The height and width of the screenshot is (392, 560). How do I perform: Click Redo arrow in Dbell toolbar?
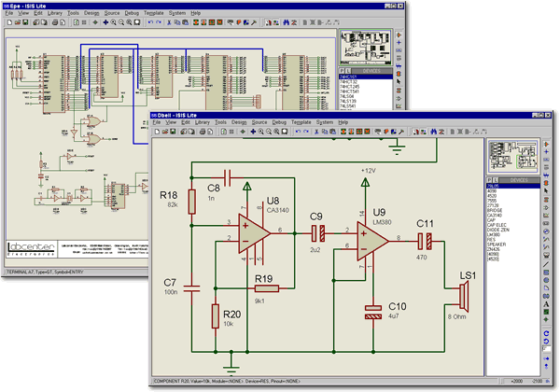click(306, 132)
